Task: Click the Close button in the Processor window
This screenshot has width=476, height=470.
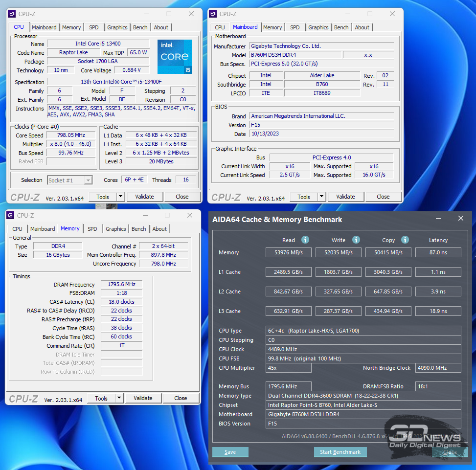Action: (x=182, y=197)
